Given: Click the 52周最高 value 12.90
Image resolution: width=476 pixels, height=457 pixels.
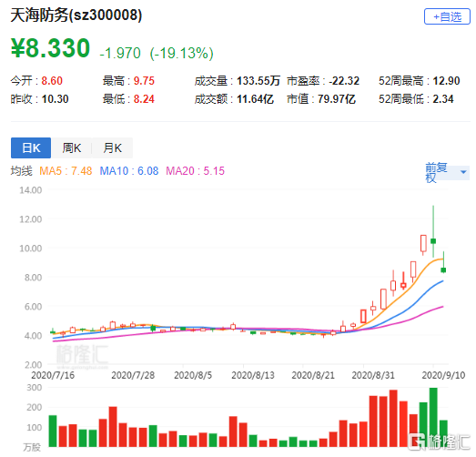Looking at the screenshot, I should click(446, 81).
